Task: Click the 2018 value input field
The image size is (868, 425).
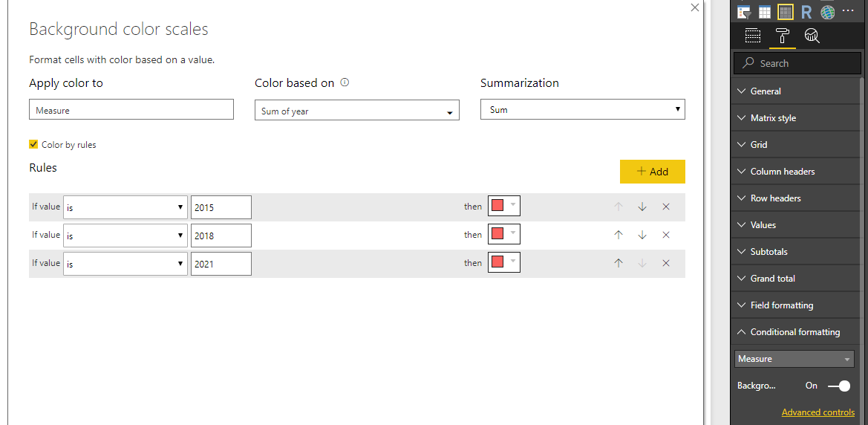Action: click(221, 236)
